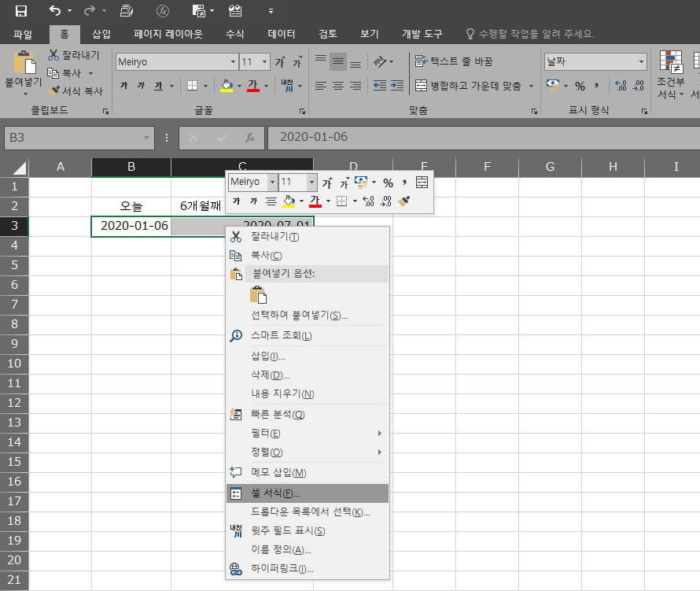The height and width of the screenshot is (591, 700).
Task: Apply yellow fill color in mini toolbar
Action: (x=289, y=201)
